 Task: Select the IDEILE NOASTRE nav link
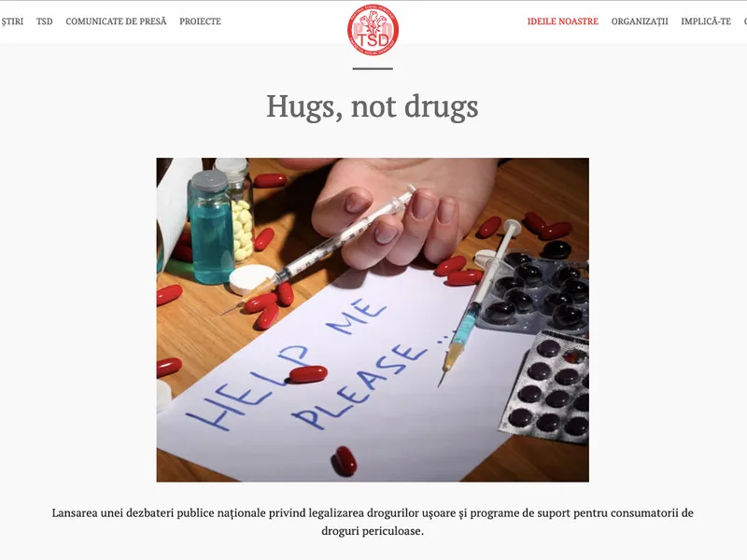tap(563, 21)
